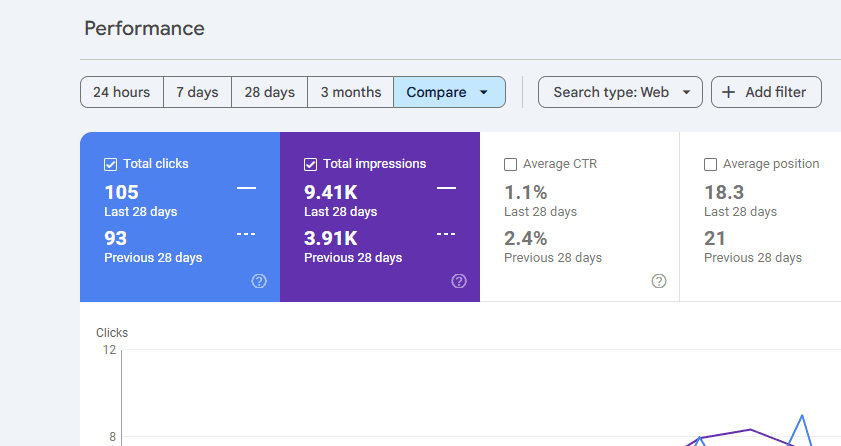Click the Add filter button
This screenshot has width=841, height=446.
coord(765,92)
